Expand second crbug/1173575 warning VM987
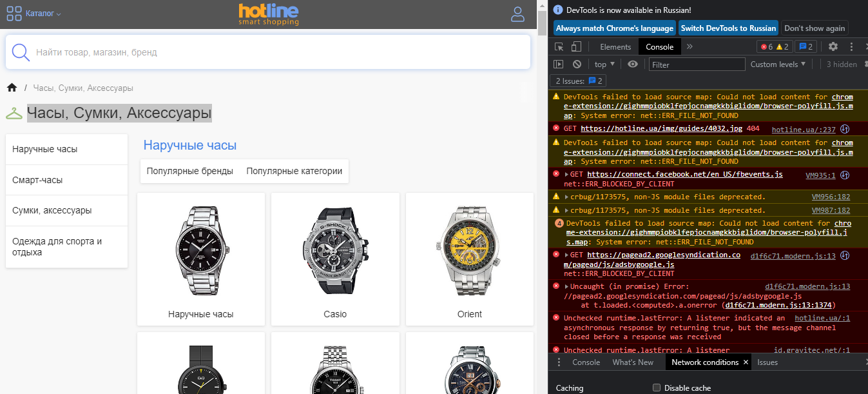 567,210
